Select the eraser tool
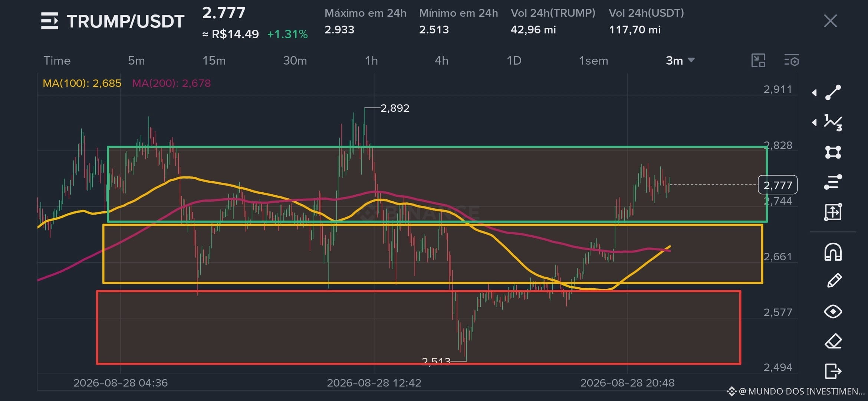This screenshot has height=401, width=868. (x=833, y=341)
